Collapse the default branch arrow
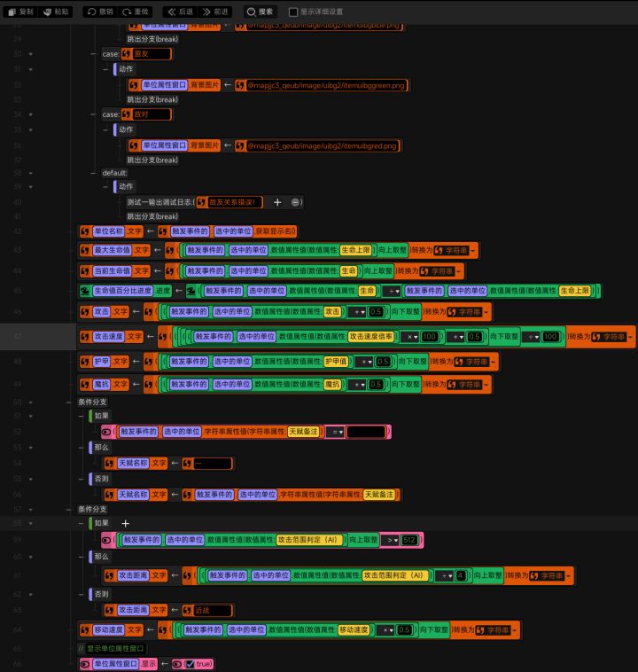638x672 pixels. click(30, 173)
